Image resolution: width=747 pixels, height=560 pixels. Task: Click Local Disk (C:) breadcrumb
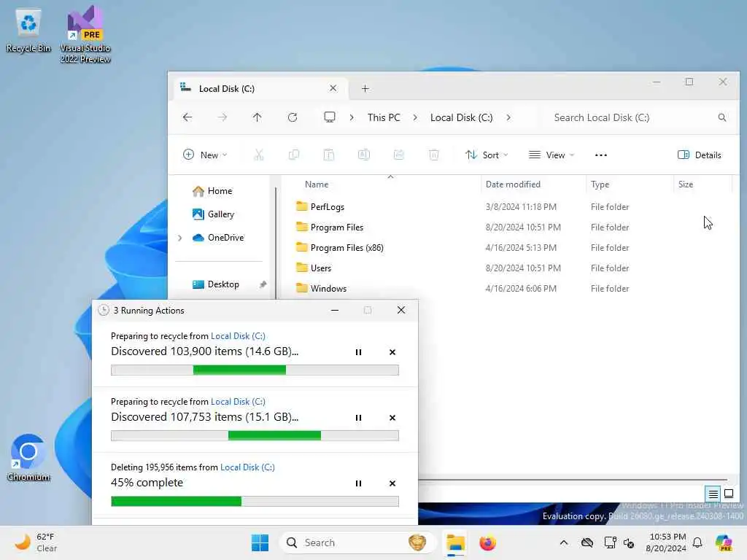(461, 117)
